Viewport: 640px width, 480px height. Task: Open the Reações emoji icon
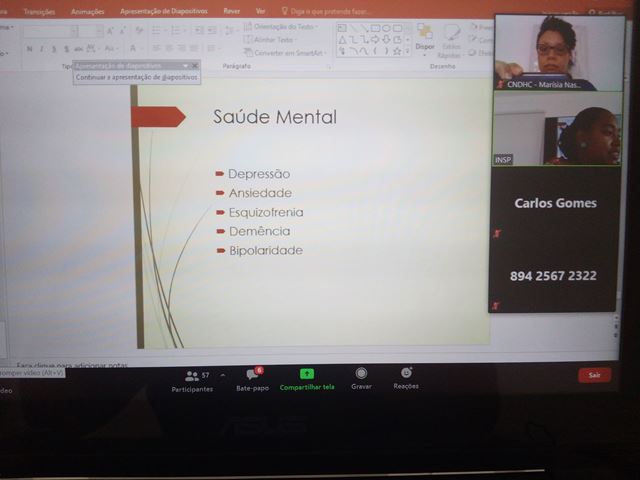click(x=406, y=373)
